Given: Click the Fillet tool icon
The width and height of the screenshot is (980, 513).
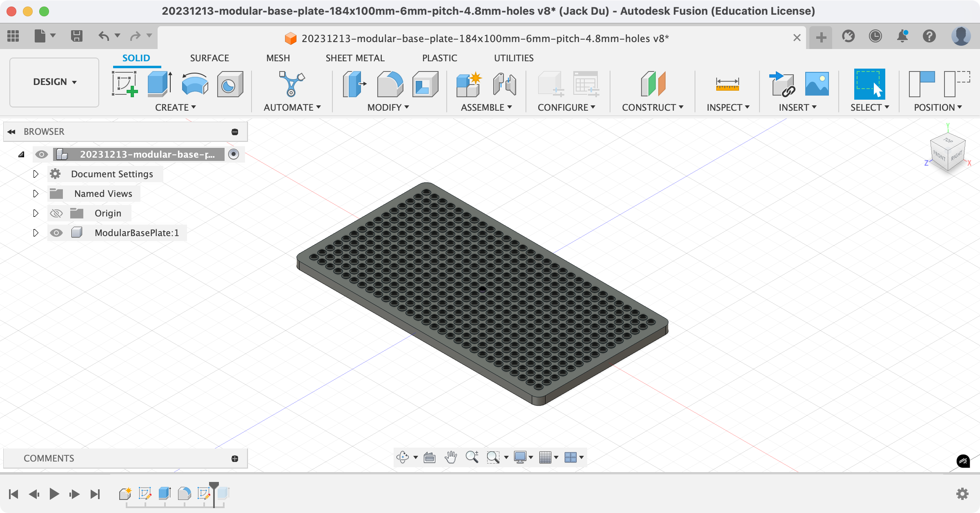Looking at the screenshot, I should click(390, 84).
